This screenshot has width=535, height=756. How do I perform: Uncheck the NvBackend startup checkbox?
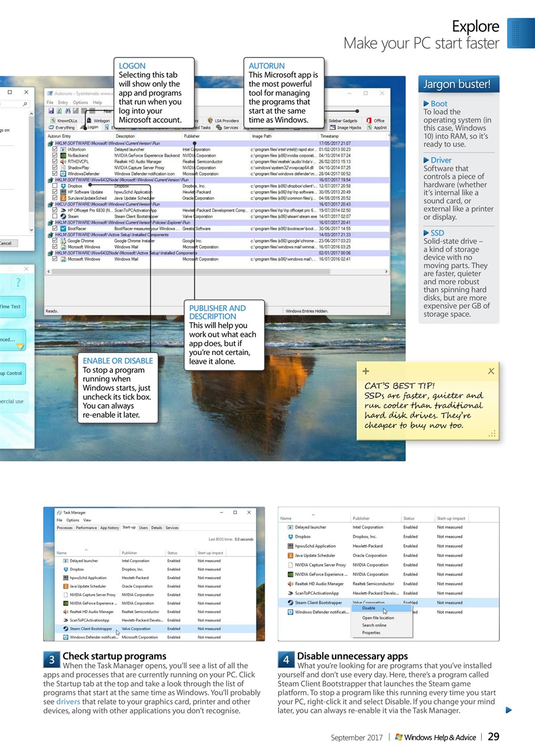pos(54,155)
